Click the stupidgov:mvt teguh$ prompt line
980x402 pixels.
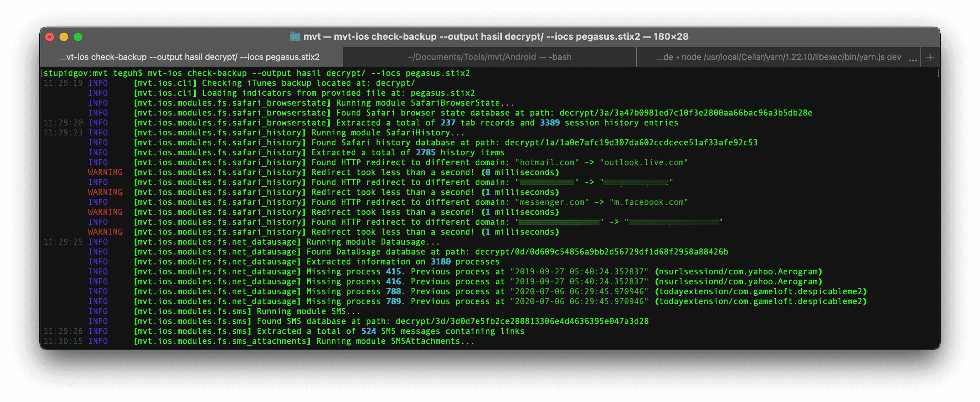(x=93, y=73)
